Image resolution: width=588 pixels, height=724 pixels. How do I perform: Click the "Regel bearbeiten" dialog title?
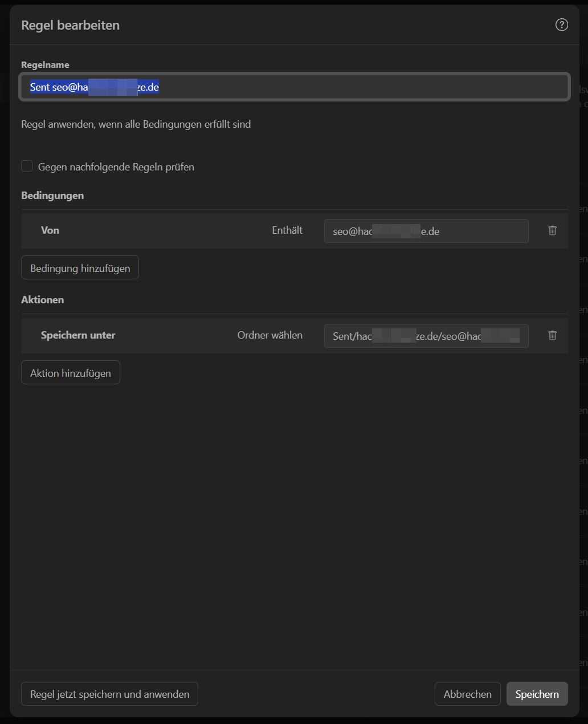[x=70, y=25]
